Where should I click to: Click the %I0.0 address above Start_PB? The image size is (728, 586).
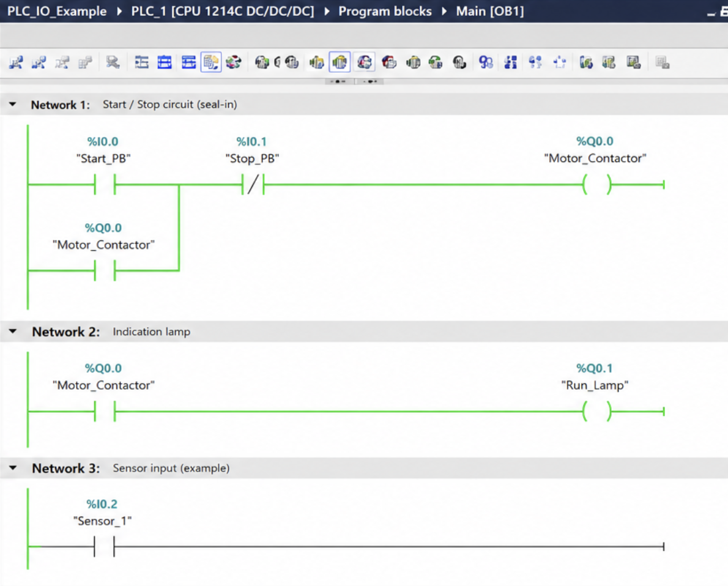tap(103, 141)
